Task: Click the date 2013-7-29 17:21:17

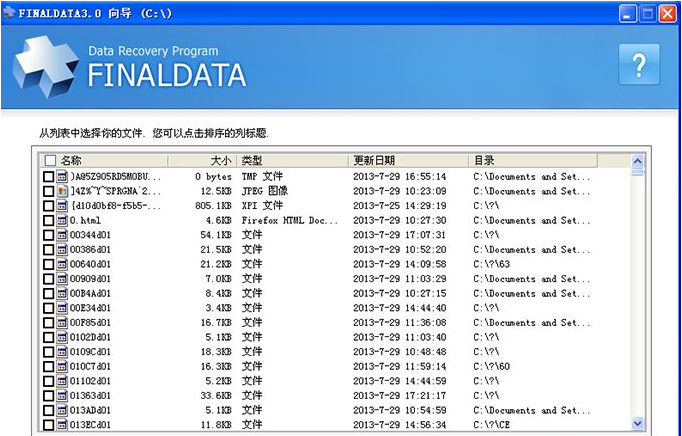Action: point(399,396)
